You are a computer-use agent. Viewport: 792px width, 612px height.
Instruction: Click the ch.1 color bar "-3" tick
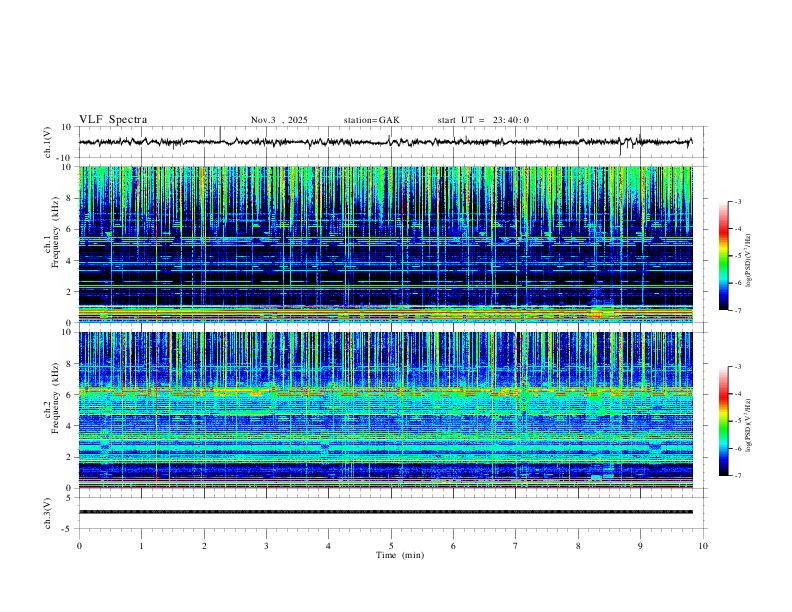(738, 201)
